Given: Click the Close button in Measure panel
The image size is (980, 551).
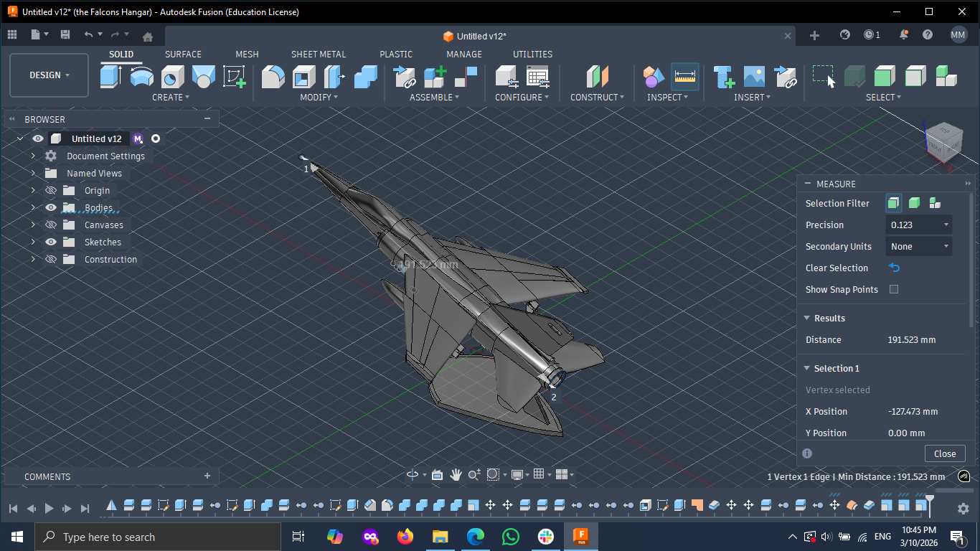Looking at the screenshot, I should (x=945, y=453).
